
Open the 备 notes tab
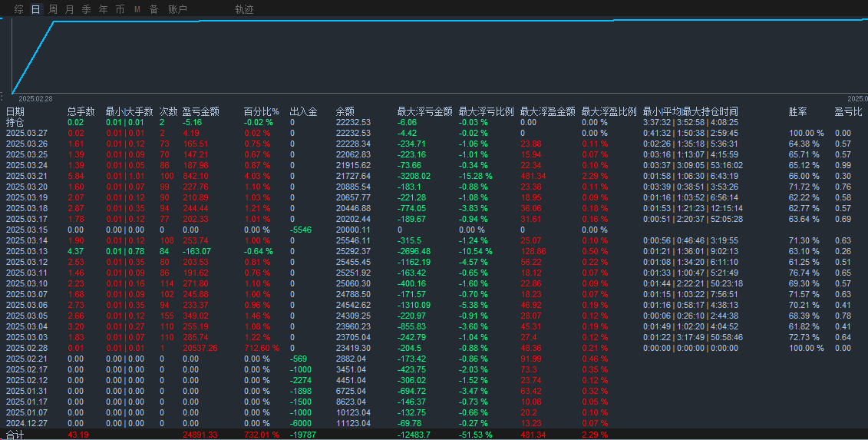coord(154,9)
